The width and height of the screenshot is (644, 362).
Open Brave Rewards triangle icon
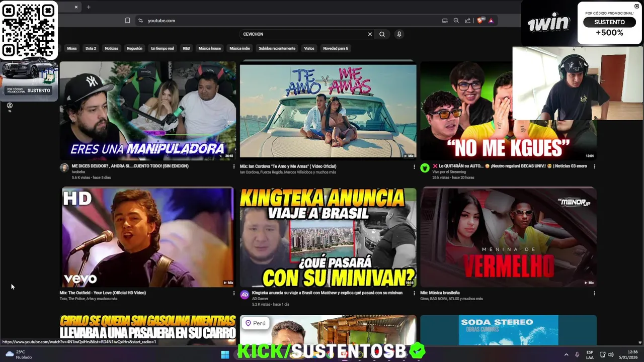491,21
